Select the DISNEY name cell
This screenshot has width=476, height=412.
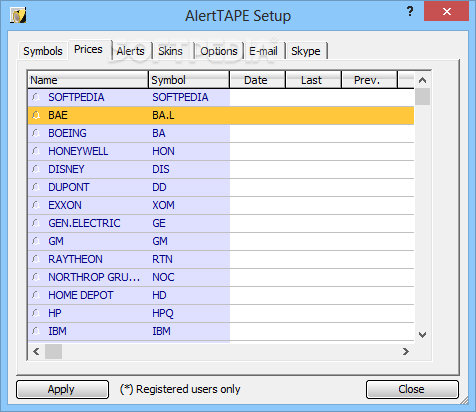pyautogui.click(x=88, y=169)
